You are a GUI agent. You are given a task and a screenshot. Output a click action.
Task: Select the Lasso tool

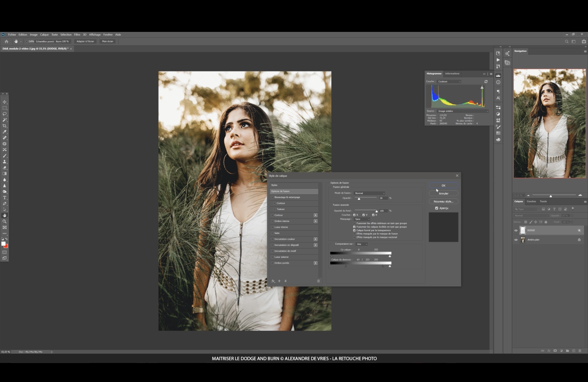(4, 114)
